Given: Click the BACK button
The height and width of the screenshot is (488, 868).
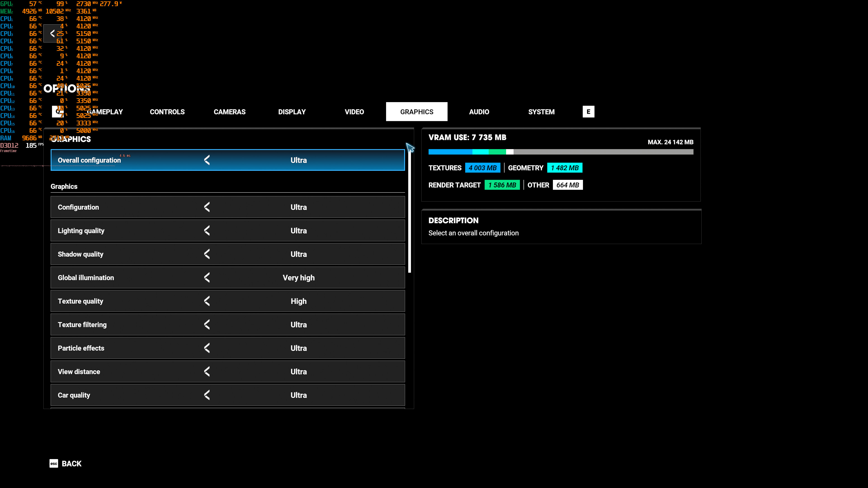Looking at the screenshot, I should pyautogui.click(x=71, y=463).
